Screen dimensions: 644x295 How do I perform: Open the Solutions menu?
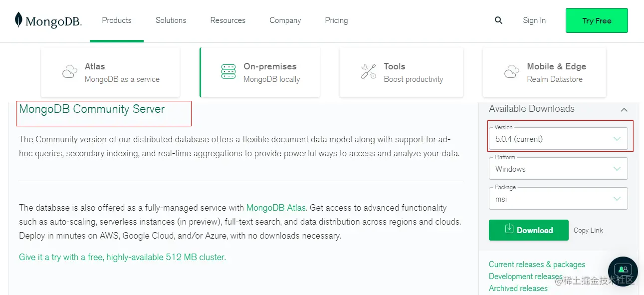171,20
